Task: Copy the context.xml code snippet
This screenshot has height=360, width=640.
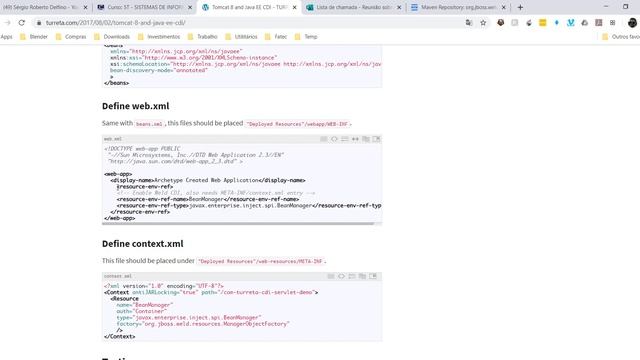Action: tap(362, 276)
